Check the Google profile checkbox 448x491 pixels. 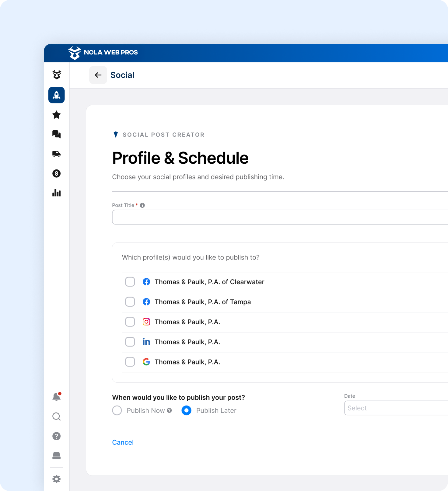click(130, 362)
